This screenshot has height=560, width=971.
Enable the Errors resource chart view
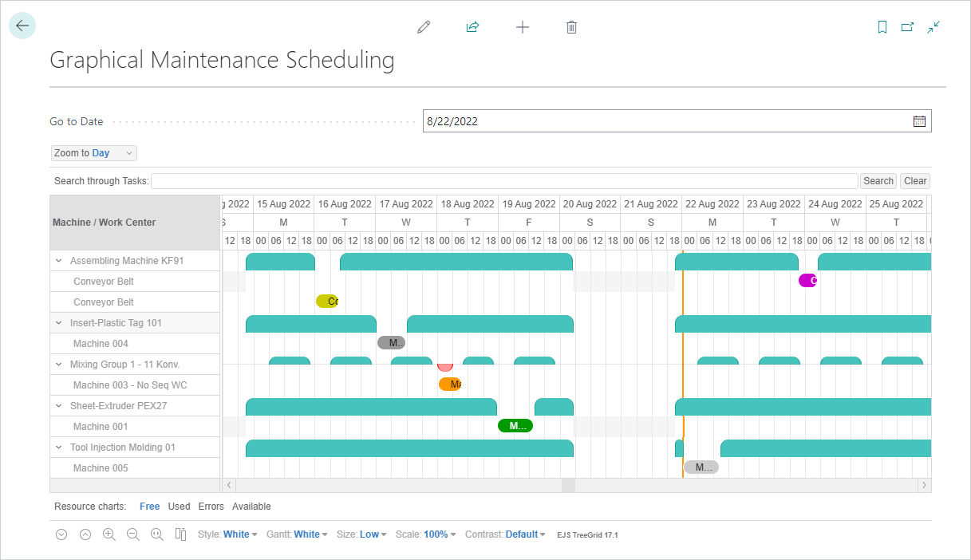point(211,506)
